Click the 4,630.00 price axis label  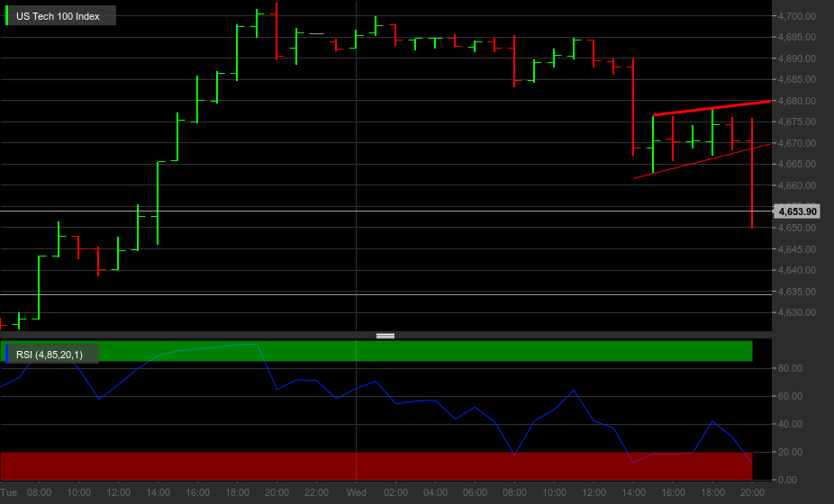click(796, 312)
